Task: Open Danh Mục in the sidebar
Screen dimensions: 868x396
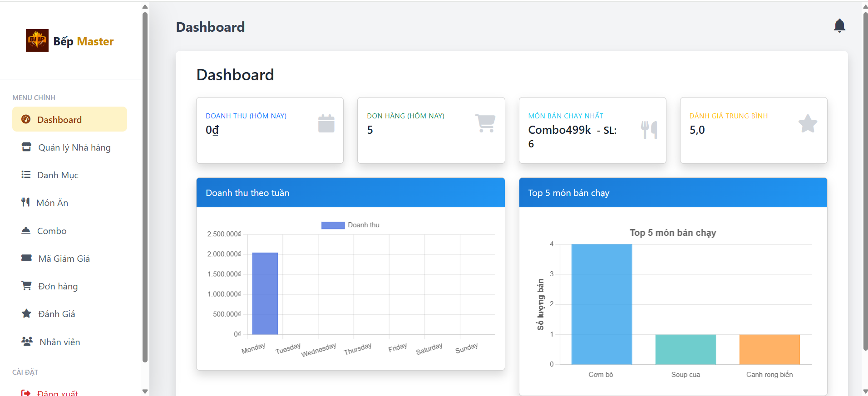Action: pyautogui.click(x=58, y=175)
